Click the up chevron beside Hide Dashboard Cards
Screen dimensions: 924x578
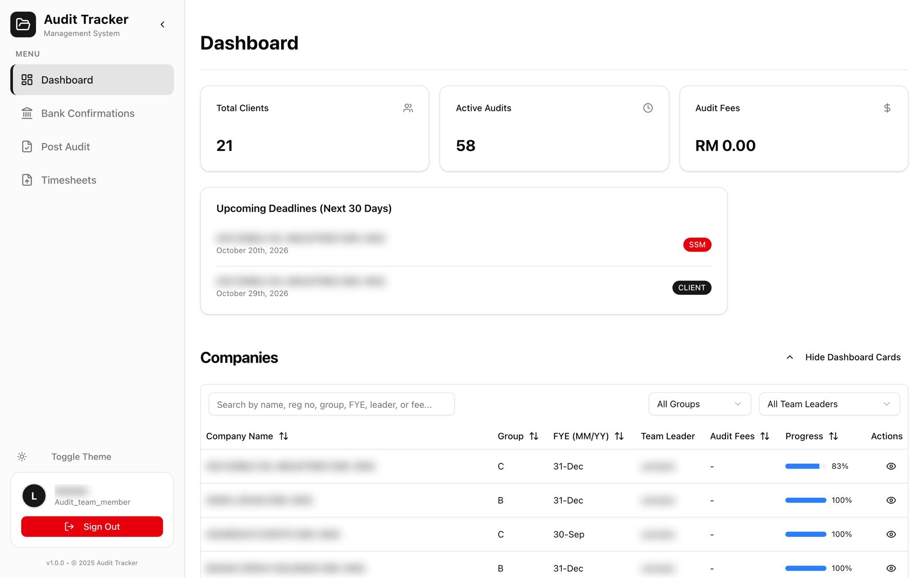[790, 357]
